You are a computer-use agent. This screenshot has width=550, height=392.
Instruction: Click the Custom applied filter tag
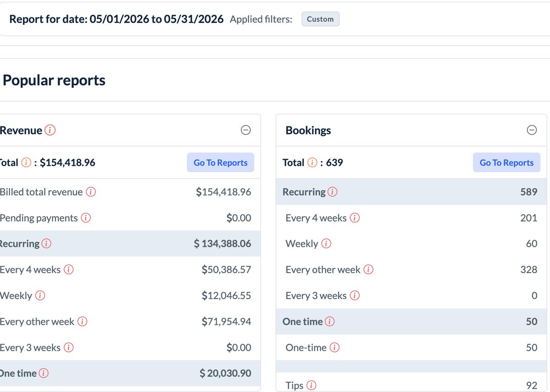pos(320,19)
